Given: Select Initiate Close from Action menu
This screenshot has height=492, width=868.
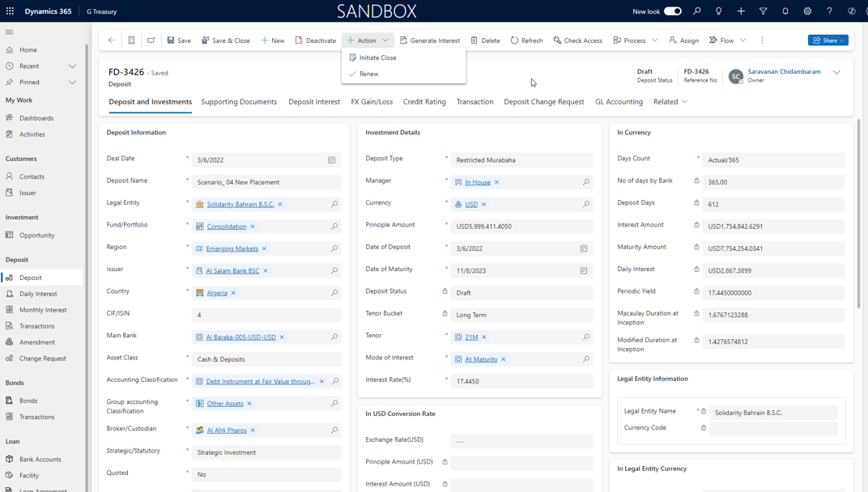Looking at the screenshot, I should click(377, 58).
